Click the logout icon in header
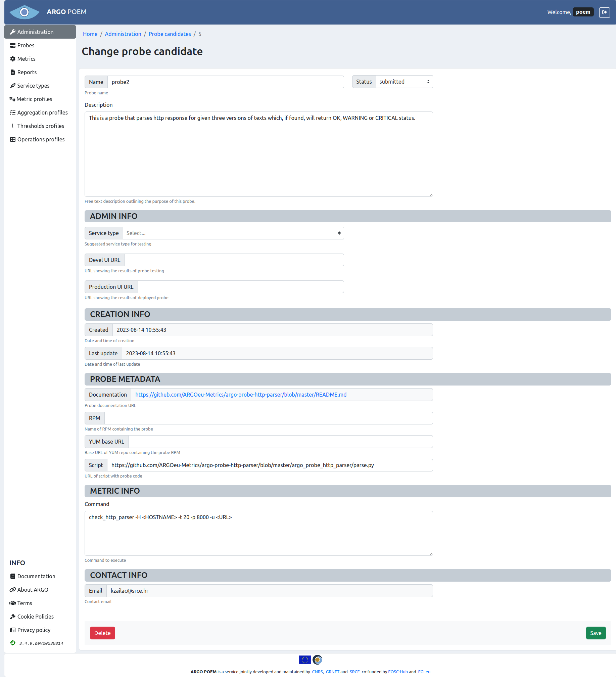The width and height of the screenshot is (616, 677). [604, 12]
